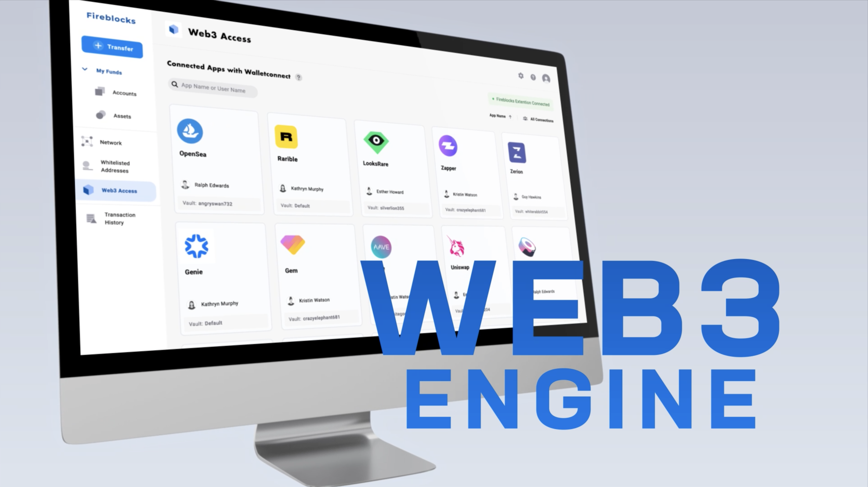
Task: Click the Zapper connected app icon
Action: tap(448, 145)
